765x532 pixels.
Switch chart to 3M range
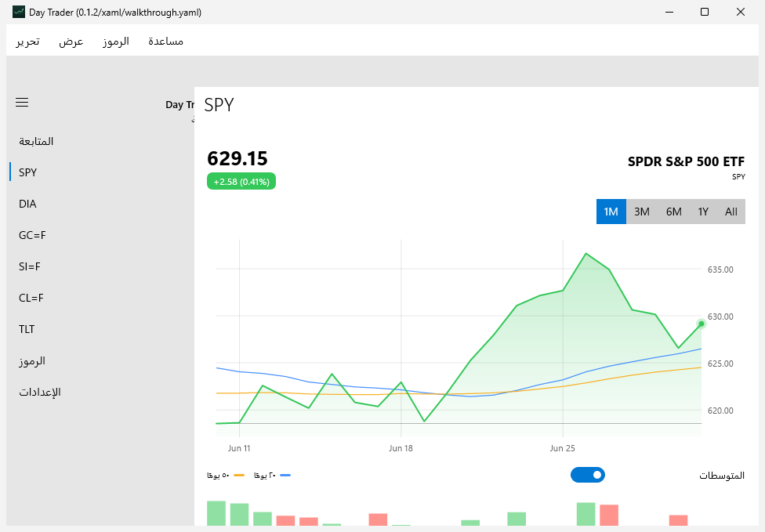pyautogui.click(x=642, y=212)
